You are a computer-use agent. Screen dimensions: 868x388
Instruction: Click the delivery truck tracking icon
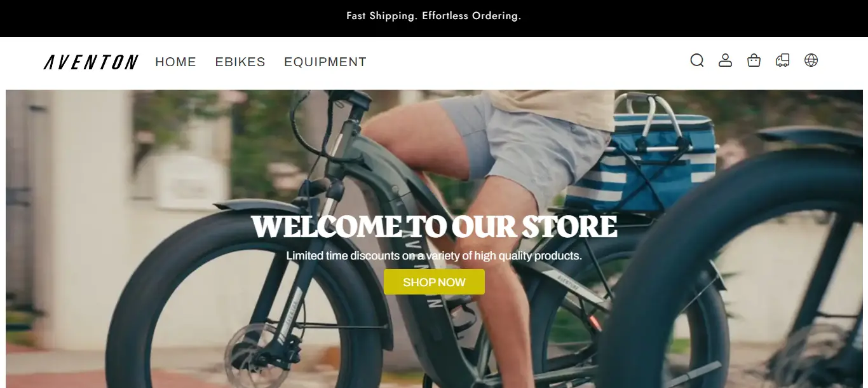tap(782, 60)
